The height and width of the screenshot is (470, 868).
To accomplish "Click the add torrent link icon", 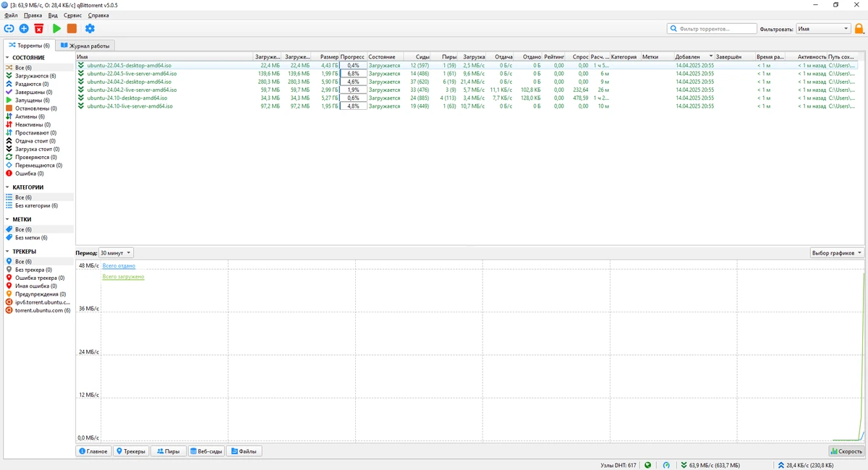I will 9,28.
